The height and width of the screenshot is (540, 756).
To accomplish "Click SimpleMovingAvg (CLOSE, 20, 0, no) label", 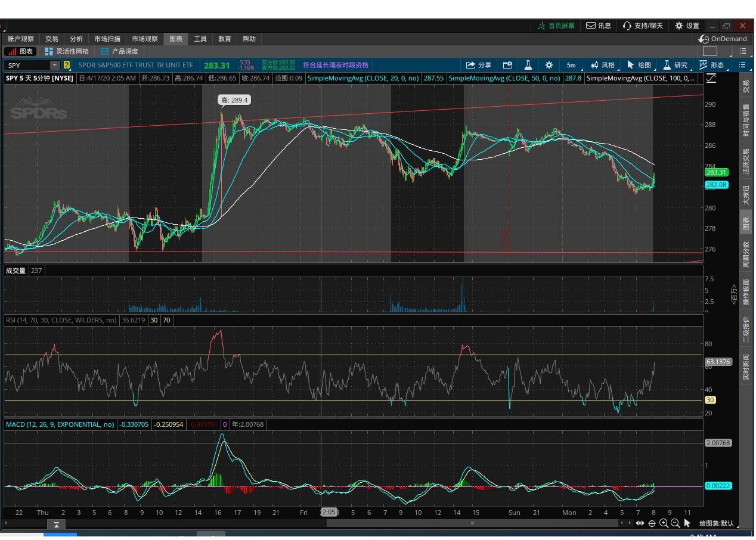I will (x=363, y=78).
